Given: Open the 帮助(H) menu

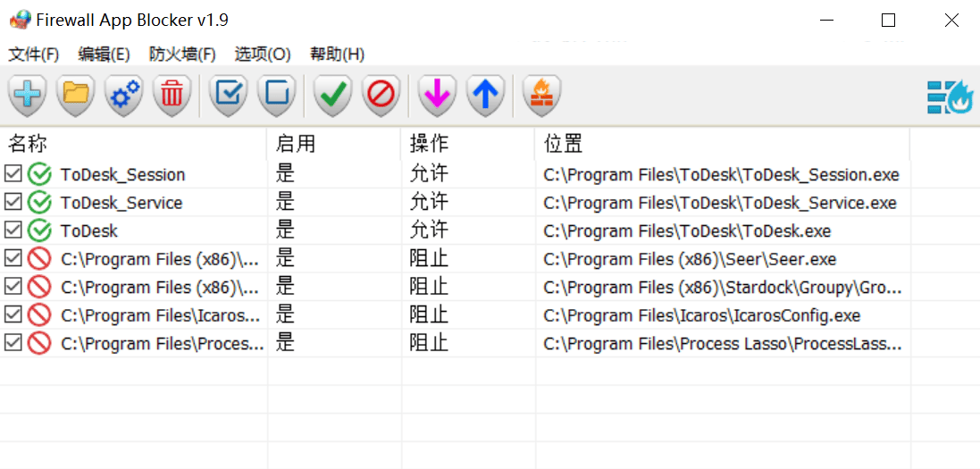Looking at the screenshot, I should [338, 54].
